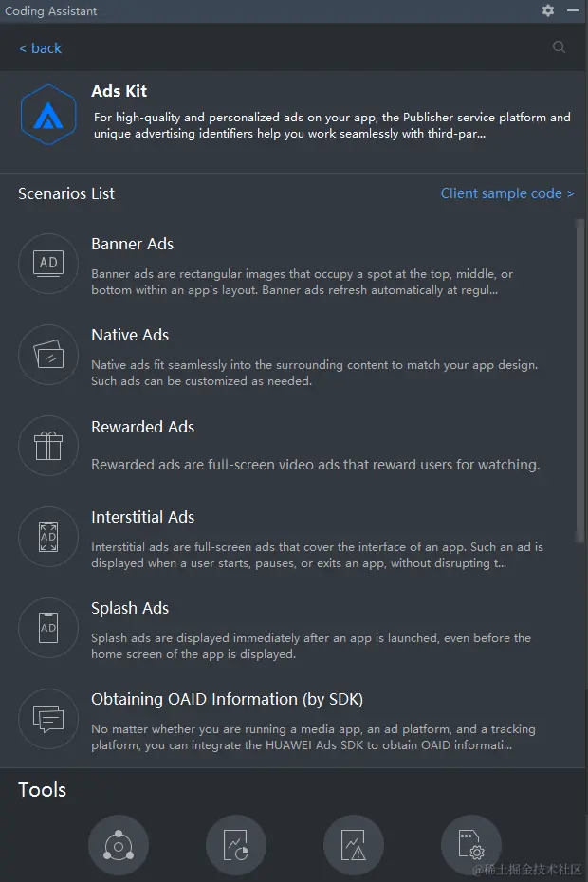This screenshot has width=588, height=882.
Task: Click 'Rewarded ads are full-screen video ads' description
Action: [x=315, y=465]
